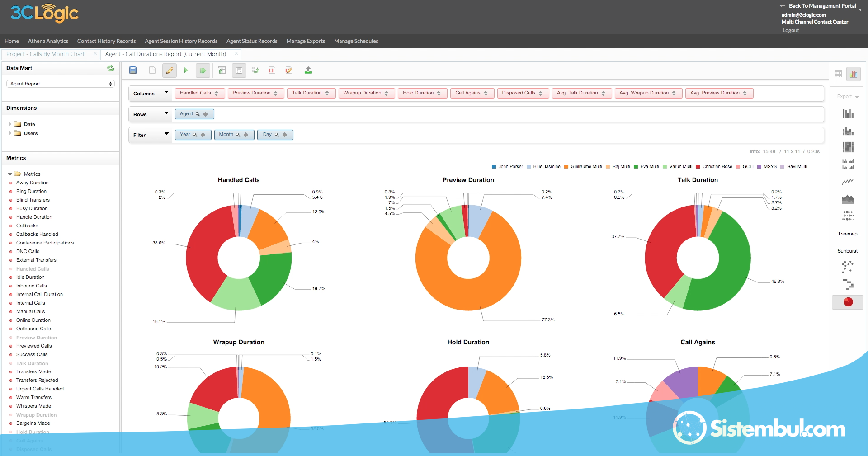Select the multiple bar chart type
Image resolution: width=868 pixels, height=456 pixels.
[x=848, y=164]
